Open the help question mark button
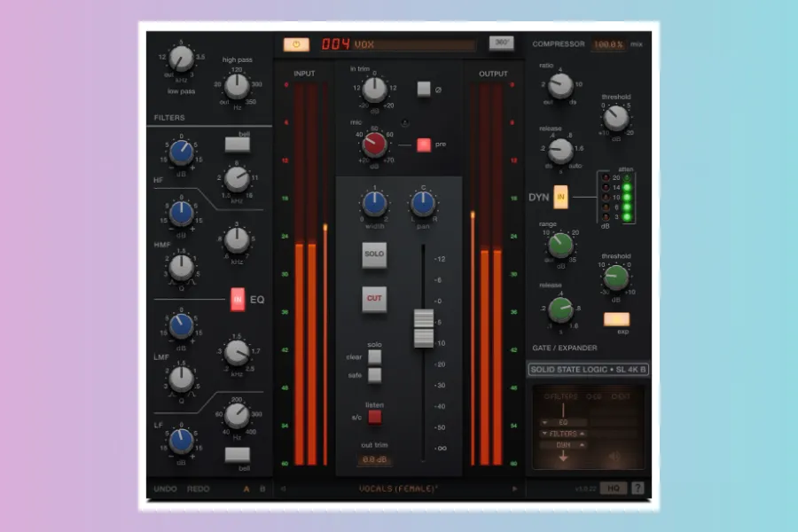Viewport: 798px width, 532px height. pyautogui.click(x=638, y=488)
